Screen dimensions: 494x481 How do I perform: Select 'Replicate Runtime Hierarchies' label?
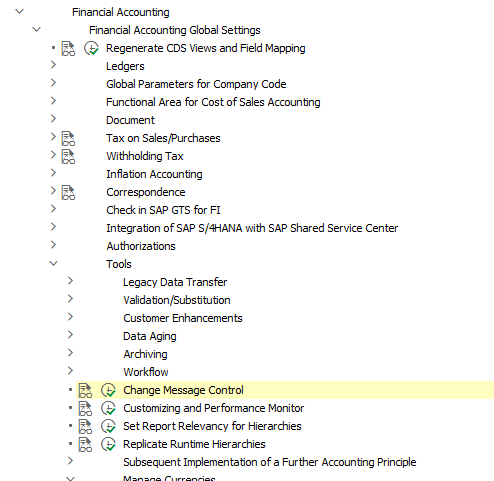point(194,444)
